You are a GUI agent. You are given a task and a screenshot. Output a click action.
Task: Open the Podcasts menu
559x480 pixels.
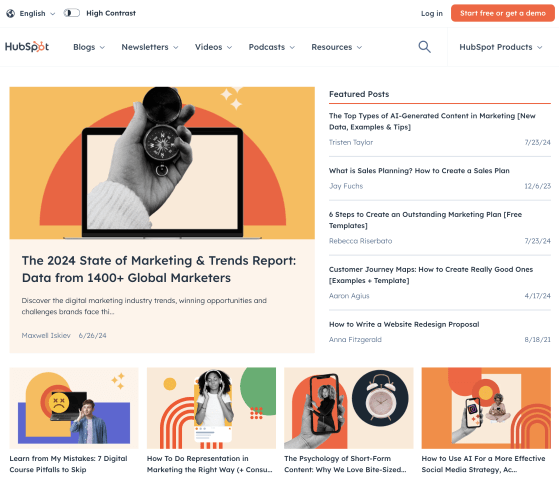pos(272,47)
